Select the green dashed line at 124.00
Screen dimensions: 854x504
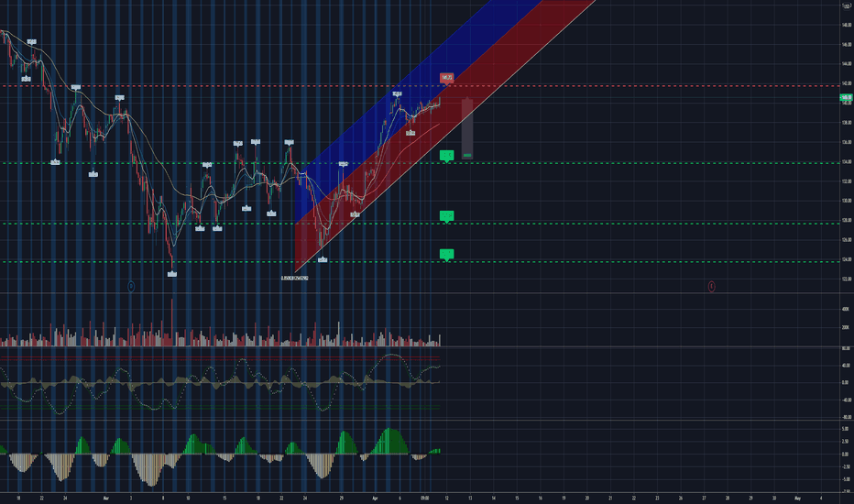pyautogui.click(x=420, y=261)
